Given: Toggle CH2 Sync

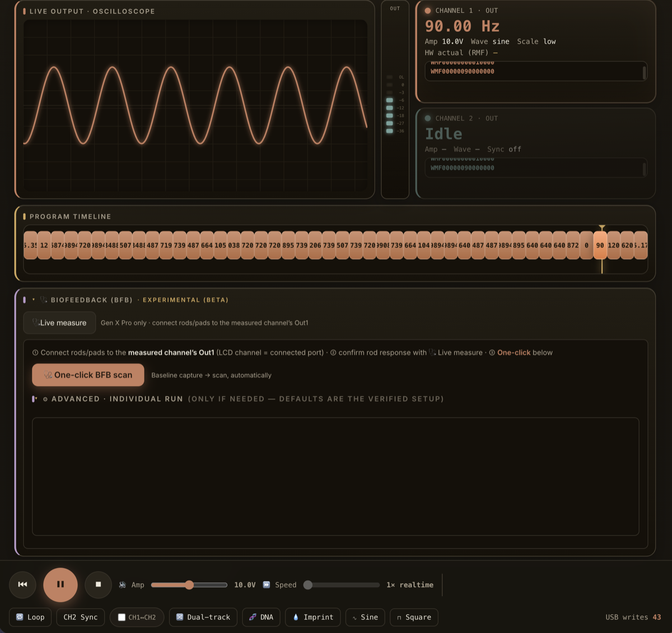Looking at the screenshot, I should pyautogui.click(x=81, y=617).
